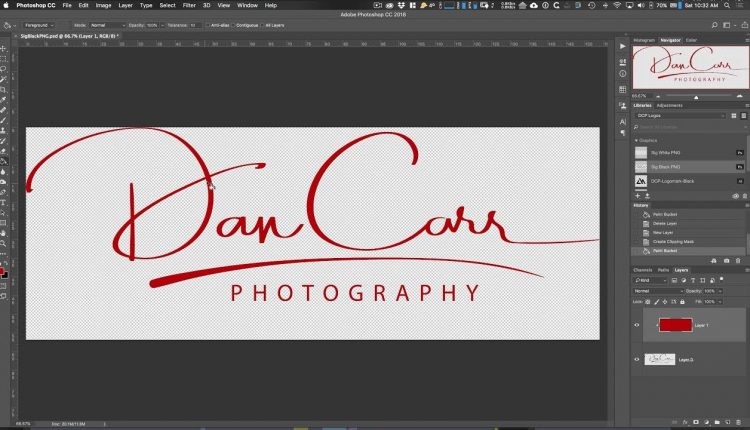Create a new layer icon
750x430 pixels.
coord(728,422)
